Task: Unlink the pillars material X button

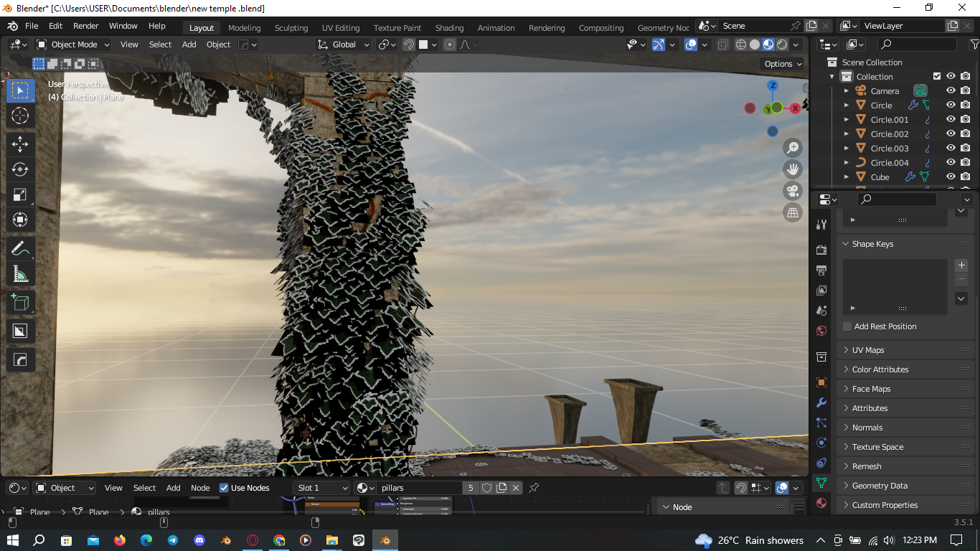Action: coord(516,488)
